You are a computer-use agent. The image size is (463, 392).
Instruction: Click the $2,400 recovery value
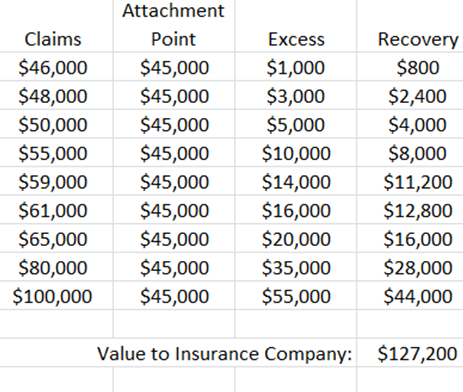coord(418,96)
